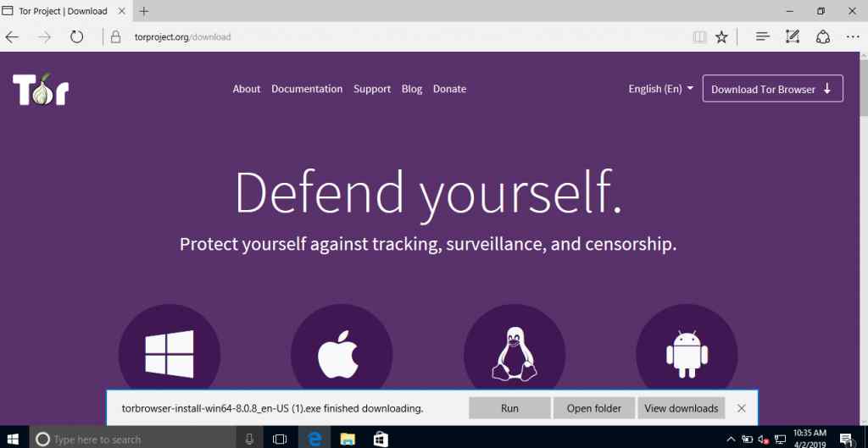
Task: Click the battery tray icon
Action: click(x=748, y=440)
